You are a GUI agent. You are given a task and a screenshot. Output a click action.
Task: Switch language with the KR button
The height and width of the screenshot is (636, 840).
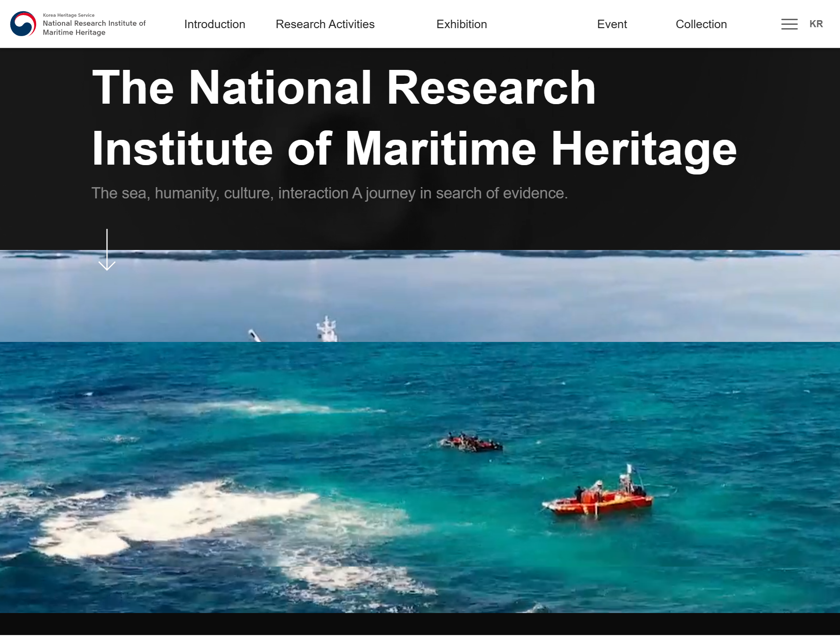click(816, 24)
